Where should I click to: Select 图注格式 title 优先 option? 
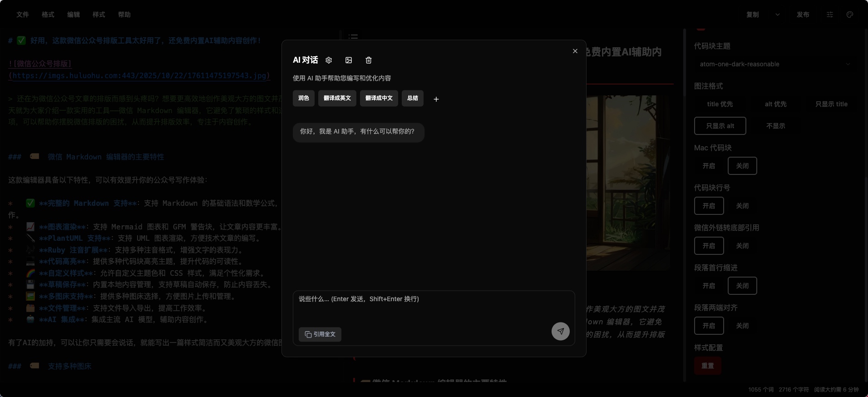pos(720,104)
